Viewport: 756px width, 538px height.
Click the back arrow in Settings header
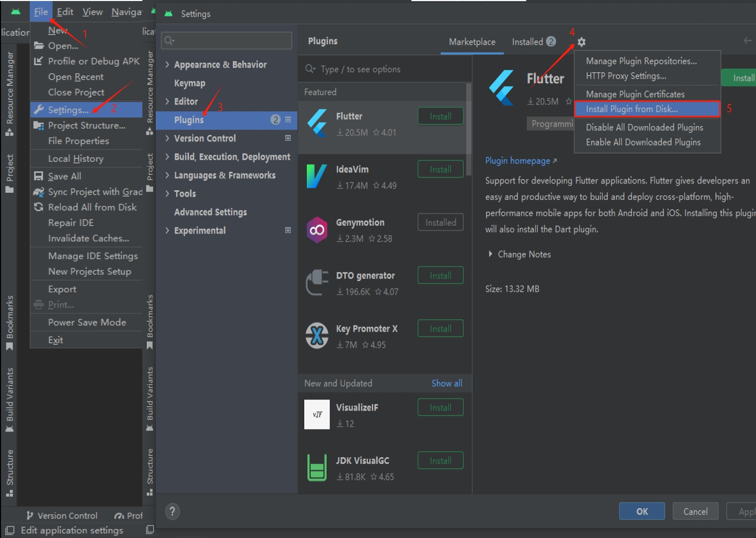click(747, 41)
